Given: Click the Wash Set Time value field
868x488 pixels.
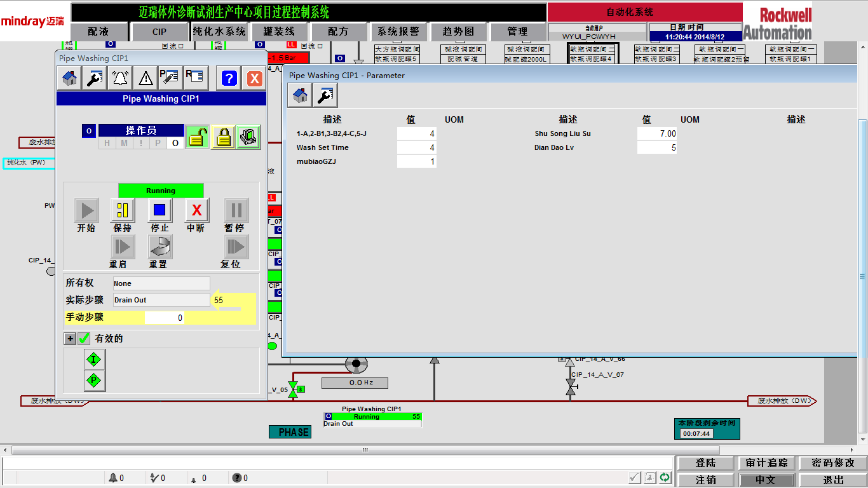Looking at the screenshot, I should (x=416, y=147).
